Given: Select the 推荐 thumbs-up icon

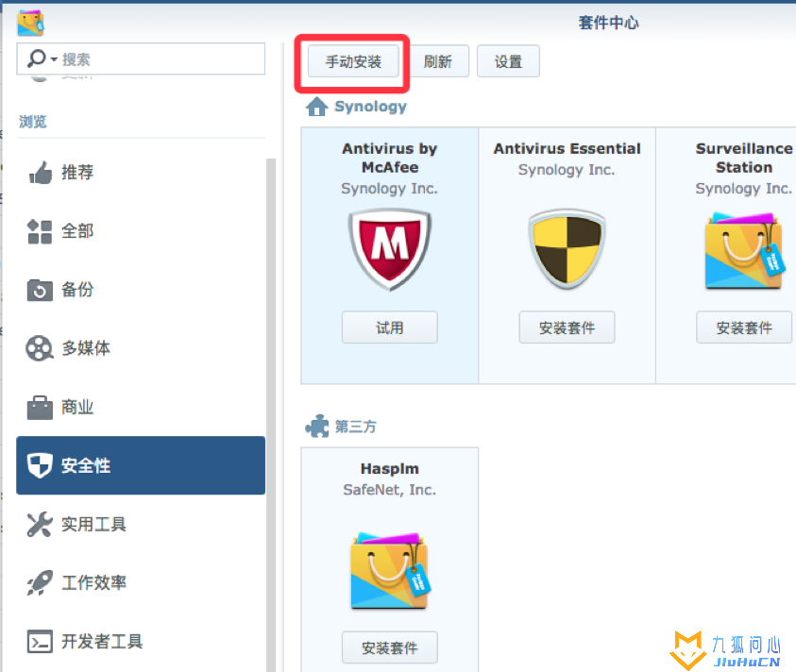Looking at the screenshot, I should pos(40,173).
